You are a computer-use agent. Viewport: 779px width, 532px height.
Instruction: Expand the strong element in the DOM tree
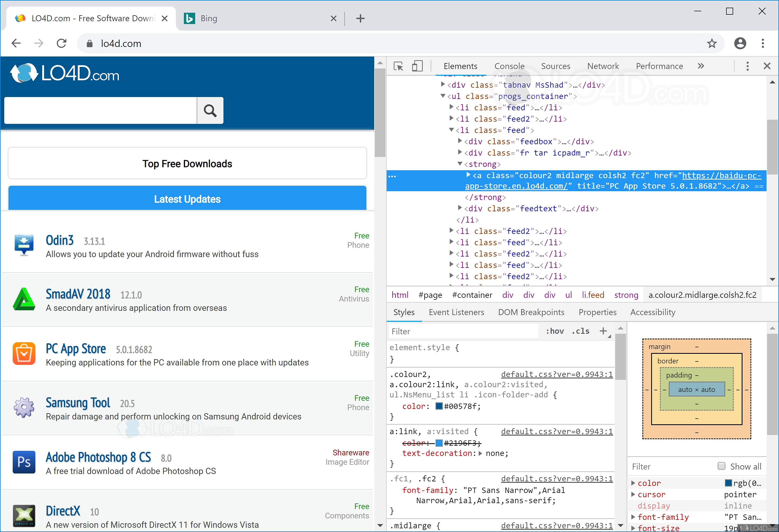[x=460, y=164]
